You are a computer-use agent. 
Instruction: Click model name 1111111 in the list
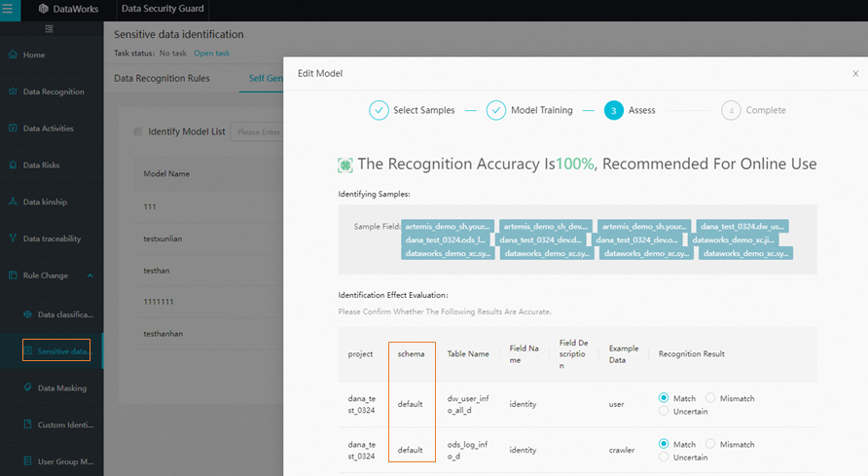pos(159,302)
